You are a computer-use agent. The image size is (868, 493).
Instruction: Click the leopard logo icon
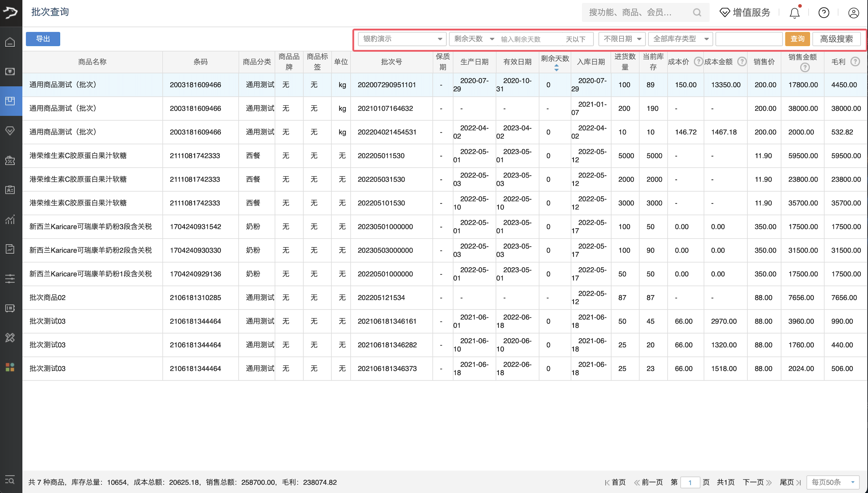click(x=11, y=13)
